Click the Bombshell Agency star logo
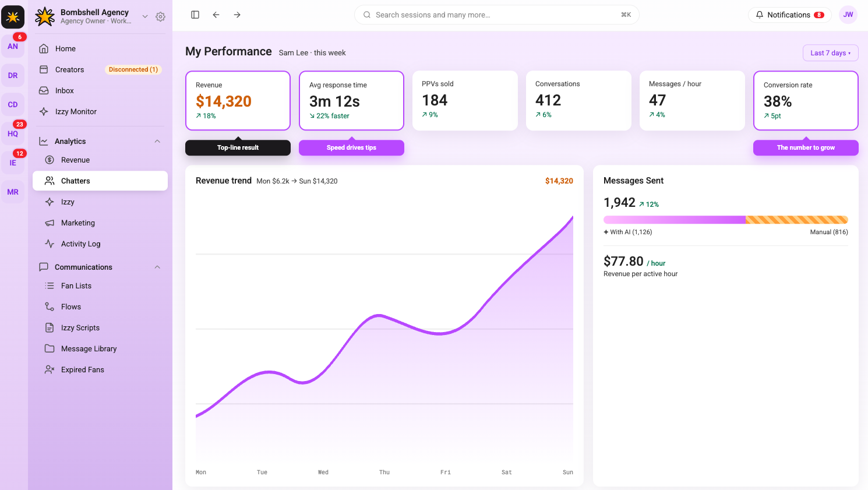Image resolution: width=868 pixels, height=490 pixels. pyautogui.click(x=45, y=16)
